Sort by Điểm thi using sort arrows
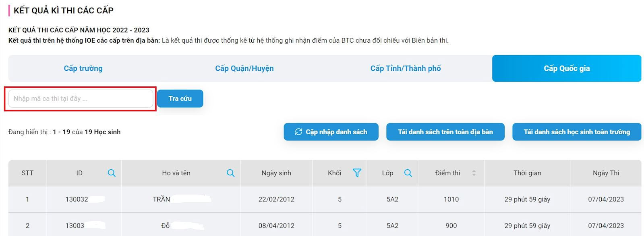 tap(474, 173)
